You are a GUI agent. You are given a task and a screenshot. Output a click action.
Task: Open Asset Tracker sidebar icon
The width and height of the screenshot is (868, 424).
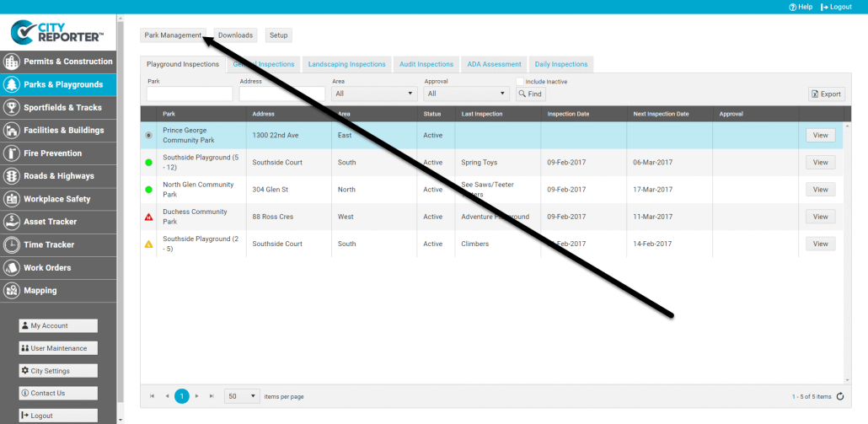pos(12,222)
